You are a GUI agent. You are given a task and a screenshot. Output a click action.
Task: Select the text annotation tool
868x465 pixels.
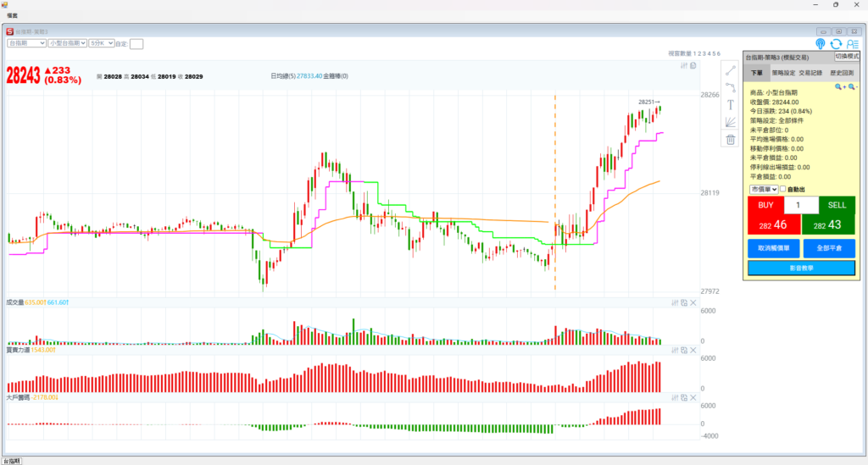point(731,104)
